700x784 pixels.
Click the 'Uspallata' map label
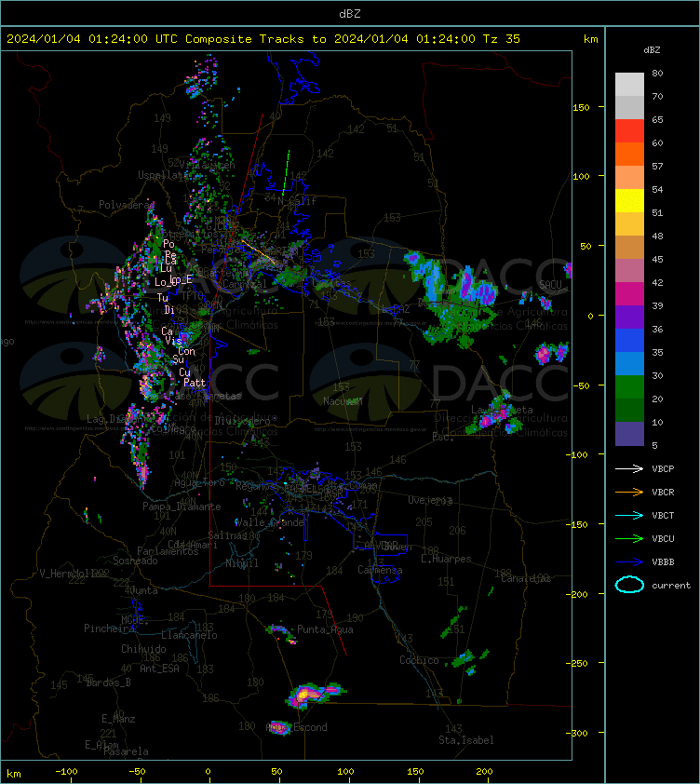[163, 174]
